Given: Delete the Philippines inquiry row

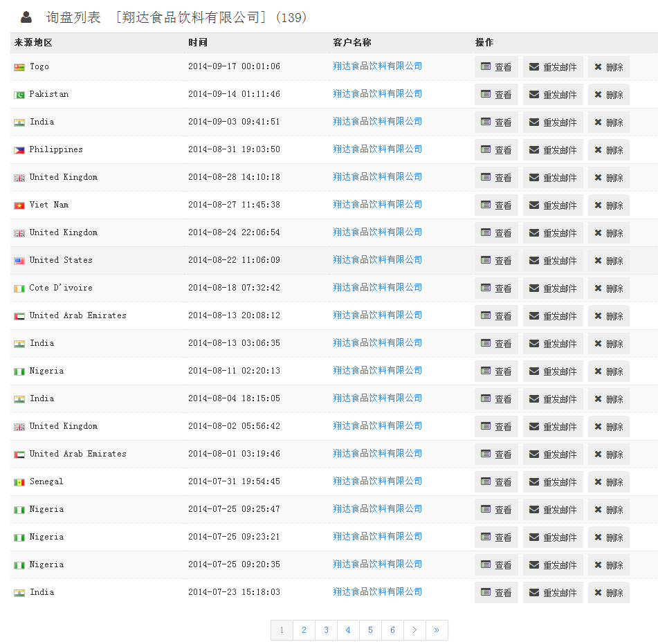Looking at the screenshot, I should [608, 150].
